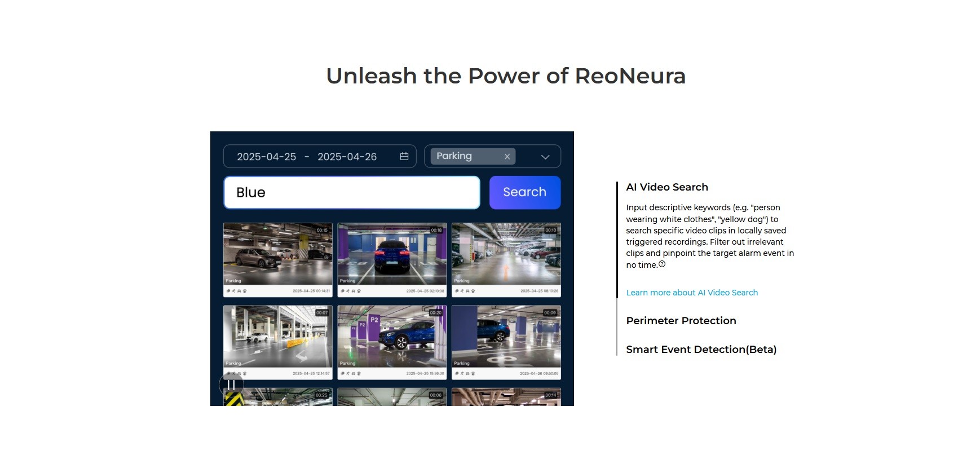
Task: Remove the Parking filter tag
Action: pos(507,157)
